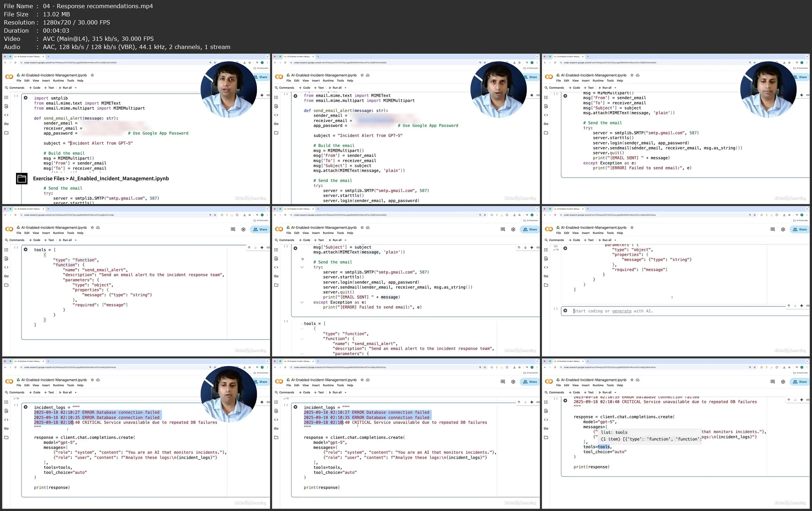Open Secrets key icon beside the empty-cell notebook

pyautogui.click(x=546, y=276)
